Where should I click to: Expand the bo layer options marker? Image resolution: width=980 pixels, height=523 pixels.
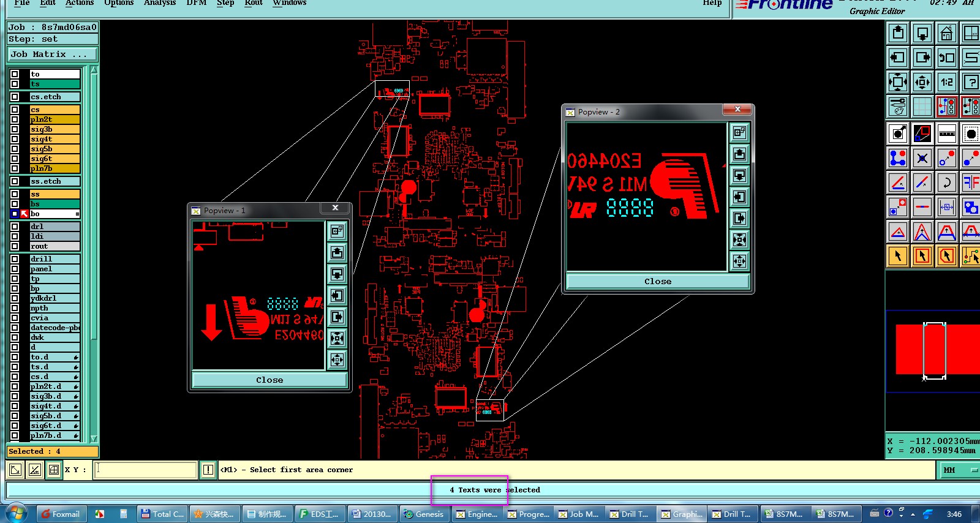(x=77, y=214)
